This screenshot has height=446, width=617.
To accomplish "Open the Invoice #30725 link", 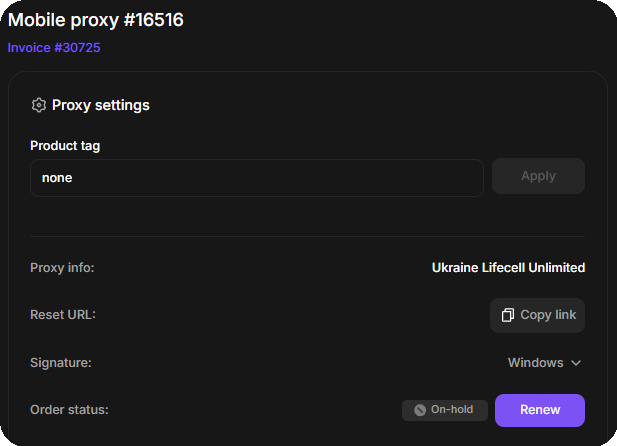I will [54, 47].
